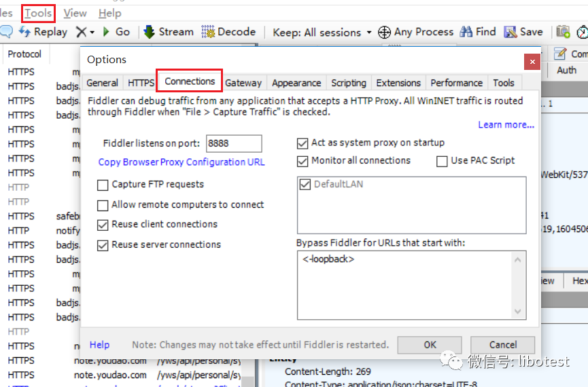588x387 pixels.
Task: Open the Extensions tab
Action: pyautogui.click(x=398, y=83)
